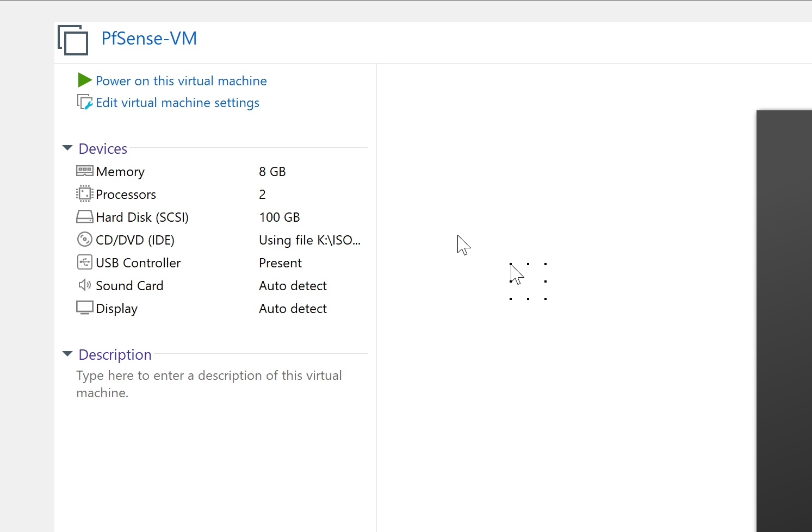
Task: Edit virtual machine settings
Action: coord(177,102)
